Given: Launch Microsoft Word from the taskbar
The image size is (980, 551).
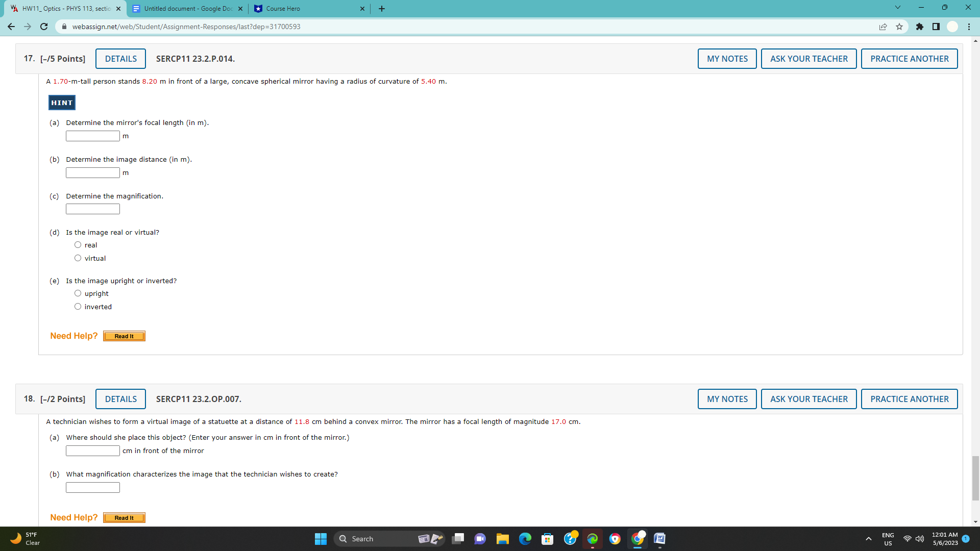Looking at the screenshot, I should [659, 539].
